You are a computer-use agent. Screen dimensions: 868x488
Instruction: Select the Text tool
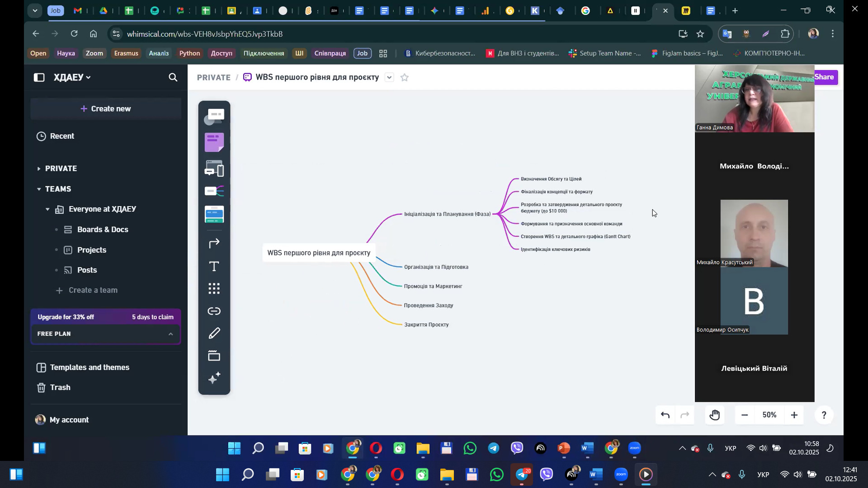(214, 266)
